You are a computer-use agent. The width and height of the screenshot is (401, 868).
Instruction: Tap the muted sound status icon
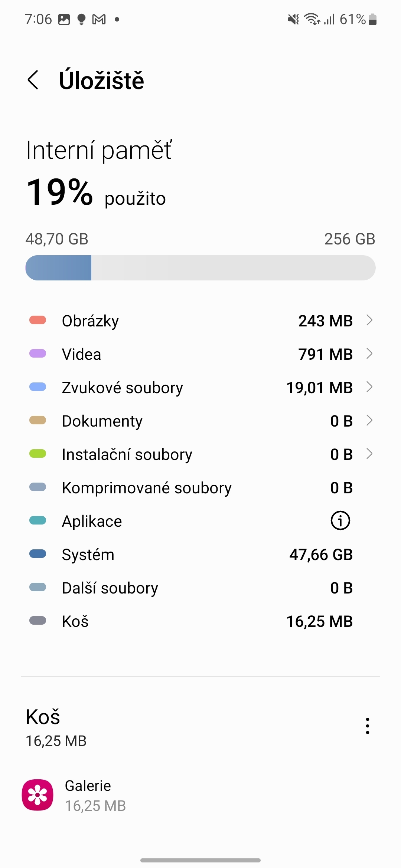pyautogui.click(x=293, y=19)
